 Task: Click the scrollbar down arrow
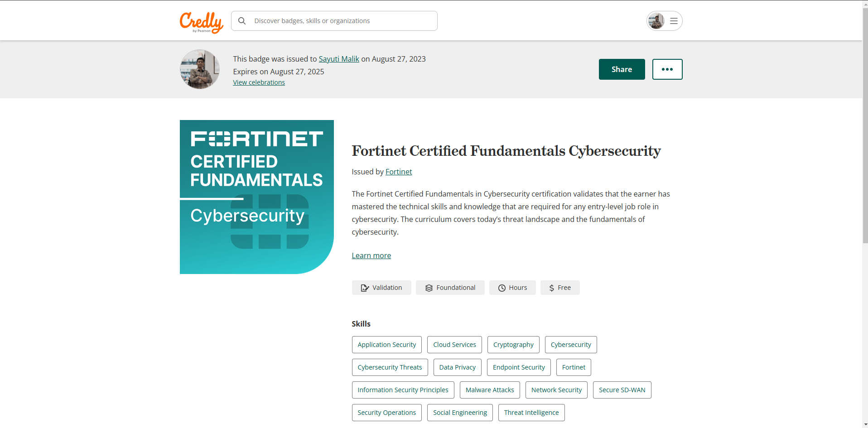click(x=865, y=424)
